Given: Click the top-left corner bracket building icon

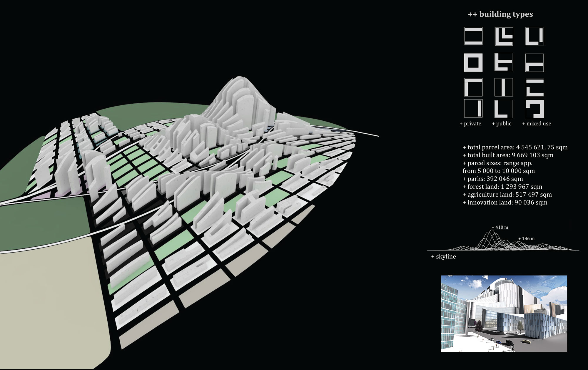Looking at the screenshot, I should pyautogui.click(x=473, y=87).
